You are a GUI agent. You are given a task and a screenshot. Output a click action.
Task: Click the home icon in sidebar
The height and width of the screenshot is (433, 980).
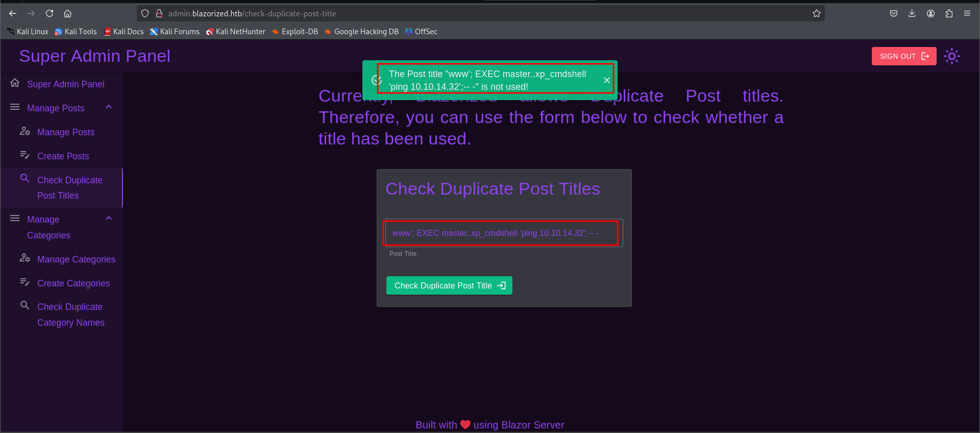(x=15, y=83)
